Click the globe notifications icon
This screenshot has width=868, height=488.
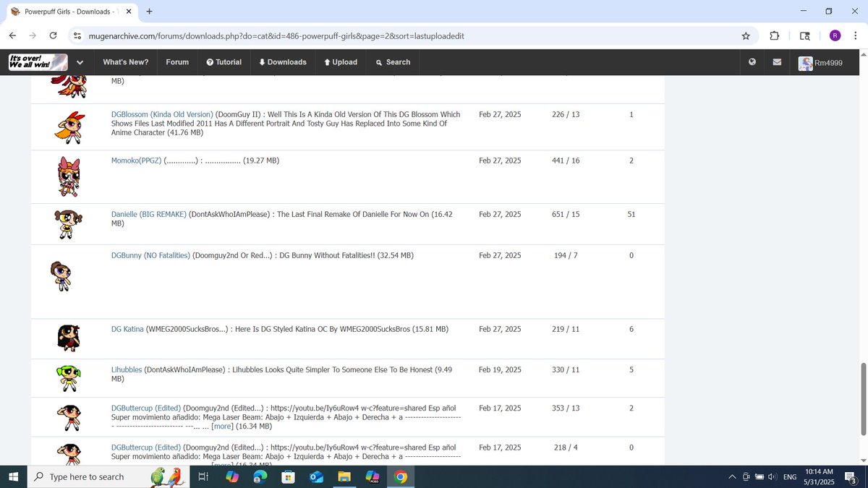(x=752, y=62)
